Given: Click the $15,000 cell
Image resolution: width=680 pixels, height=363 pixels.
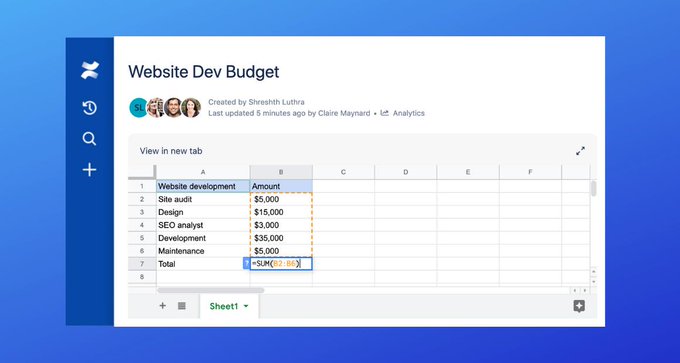Looking at the screenshot, I should click(281, 212).
